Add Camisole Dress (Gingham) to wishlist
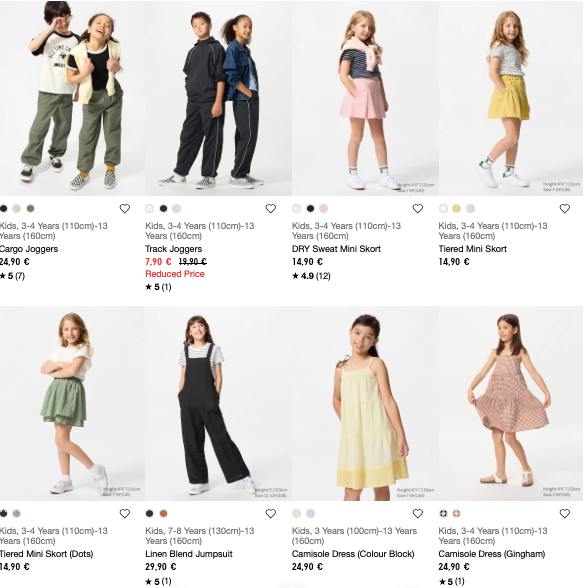This screenshot has height=588, width=583. tap(565, 513)
